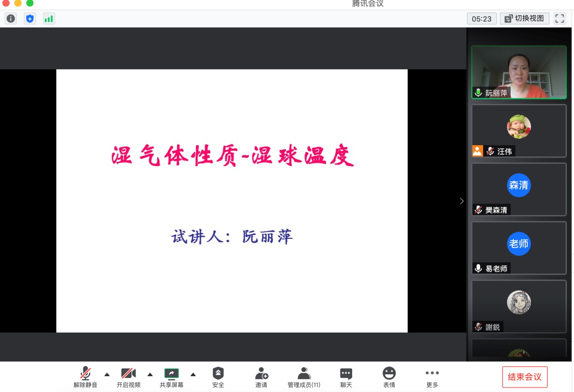Click the 切换视图 switch view button

pyautogui.click(x=525, y=19)
